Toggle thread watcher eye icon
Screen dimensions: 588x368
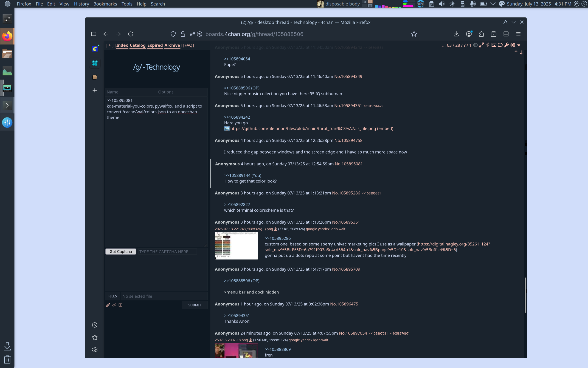[x=475, y=45]
